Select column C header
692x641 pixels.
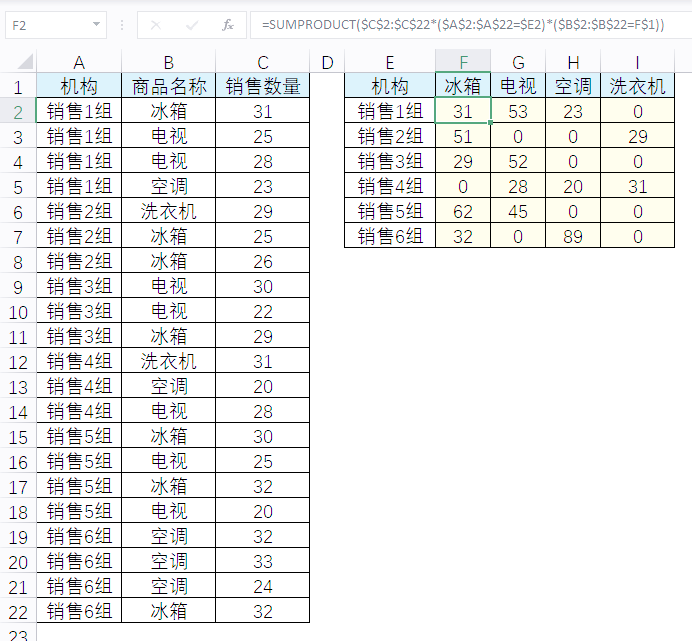click(x=263, y=62)
